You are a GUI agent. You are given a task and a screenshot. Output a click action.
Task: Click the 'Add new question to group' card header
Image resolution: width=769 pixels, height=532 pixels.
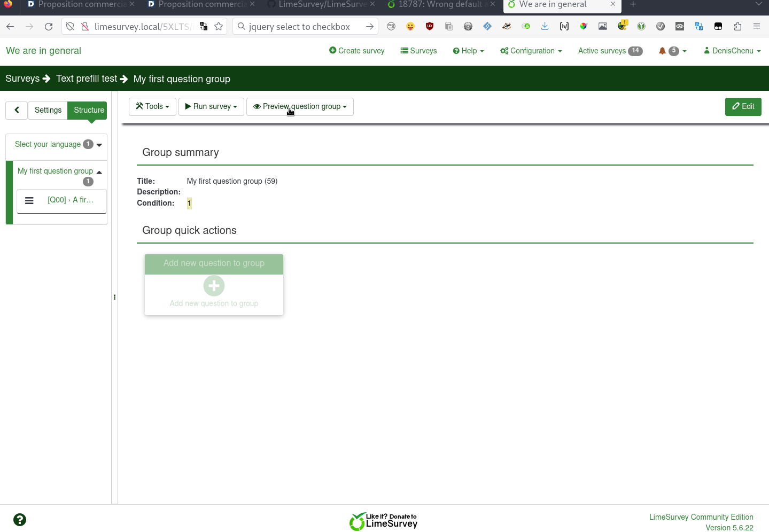click(x=214, y=263)
